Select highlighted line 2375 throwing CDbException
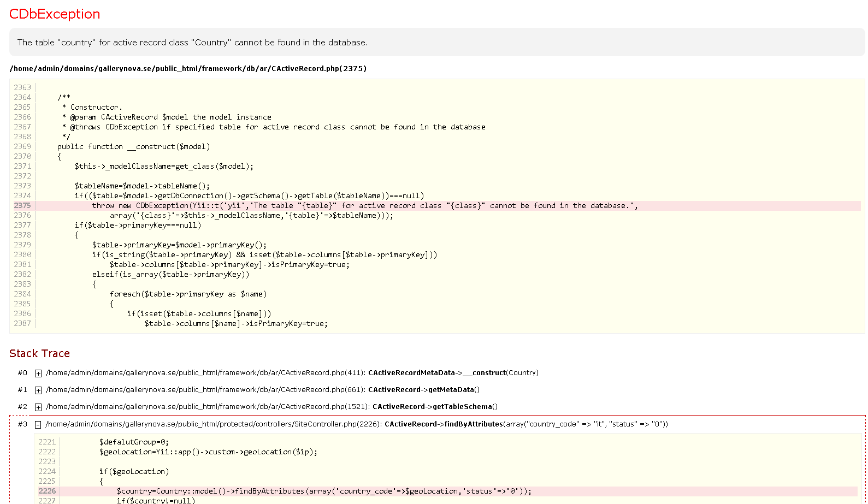 coord(364,206)
